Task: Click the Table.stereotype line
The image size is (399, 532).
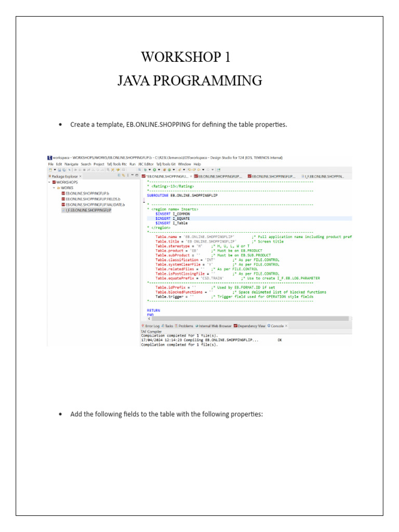Action: pos(203,246)
